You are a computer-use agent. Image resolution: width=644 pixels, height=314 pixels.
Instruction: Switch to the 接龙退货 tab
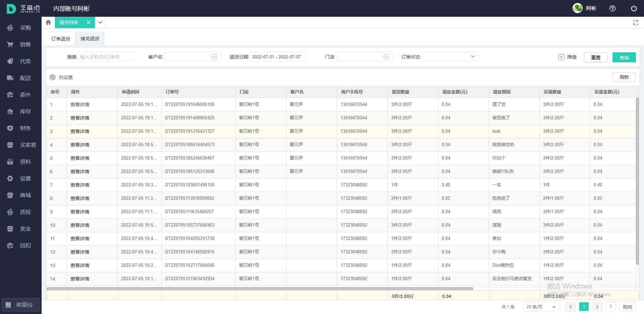90,39
